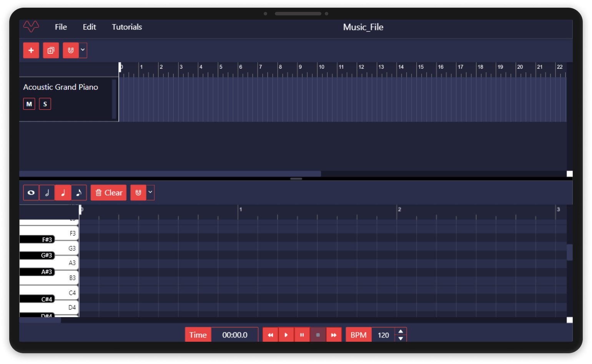The height and width of the screenshot is (364, 592).
Task: Open the File menu
Action: point(61,27)
